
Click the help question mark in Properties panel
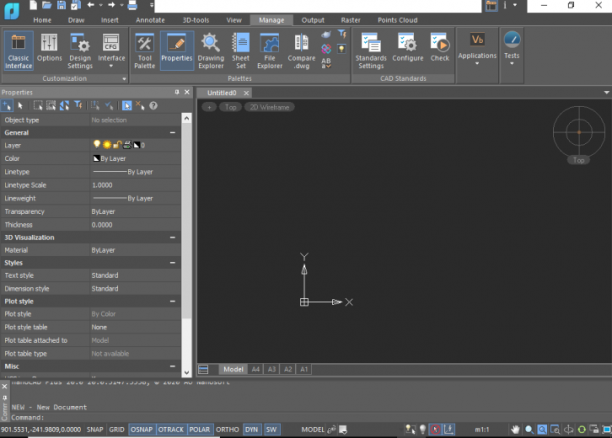coord(153,105)
